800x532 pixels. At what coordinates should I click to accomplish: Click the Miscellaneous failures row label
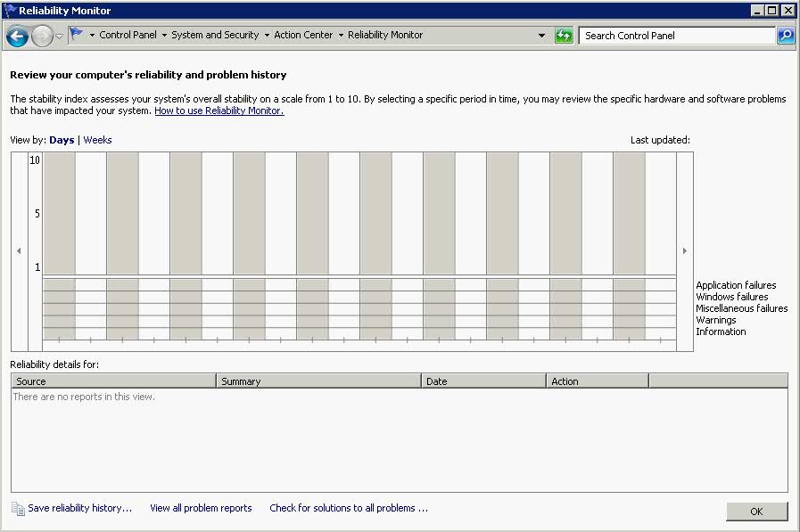(x=741, y=308)
